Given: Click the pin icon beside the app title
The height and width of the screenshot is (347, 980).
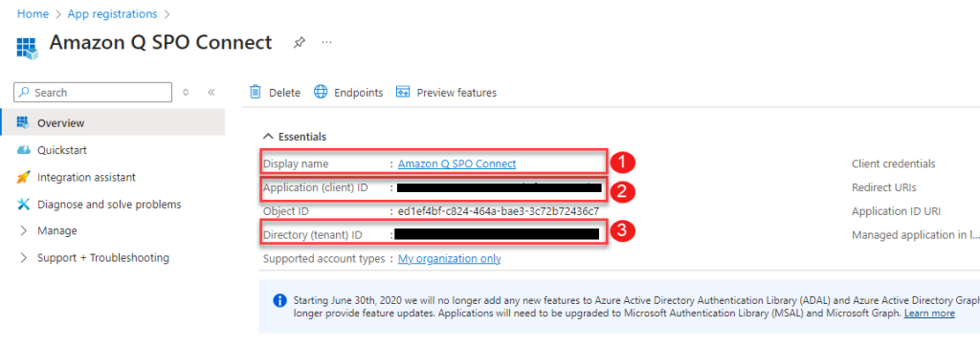Looking at the screenshot, I should click(299, 42).
